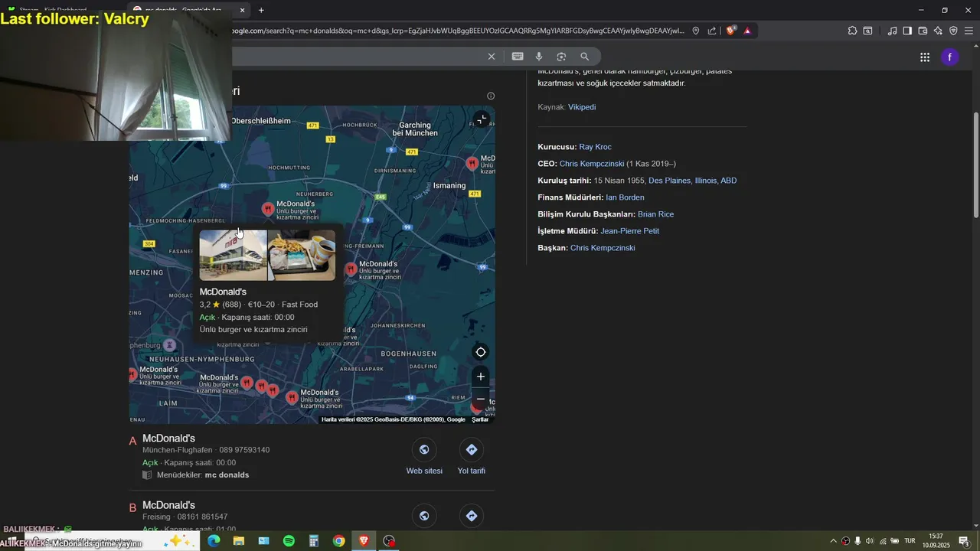Click "Menüdekiler: mc donalds" text
This screenshot has height=551, width=980.
click(x=203, y=475)
